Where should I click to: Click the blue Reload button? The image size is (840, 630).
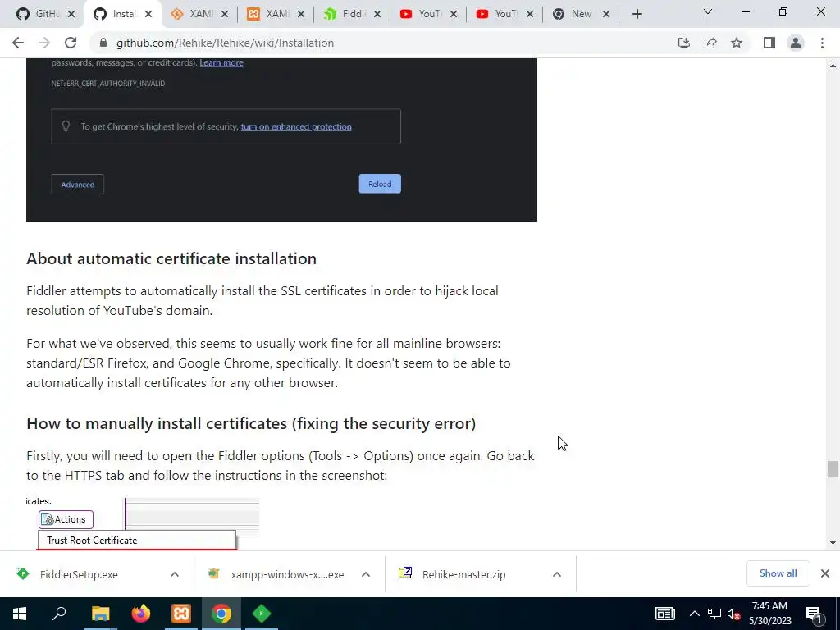pyautogui.click(x=380, y=184)
